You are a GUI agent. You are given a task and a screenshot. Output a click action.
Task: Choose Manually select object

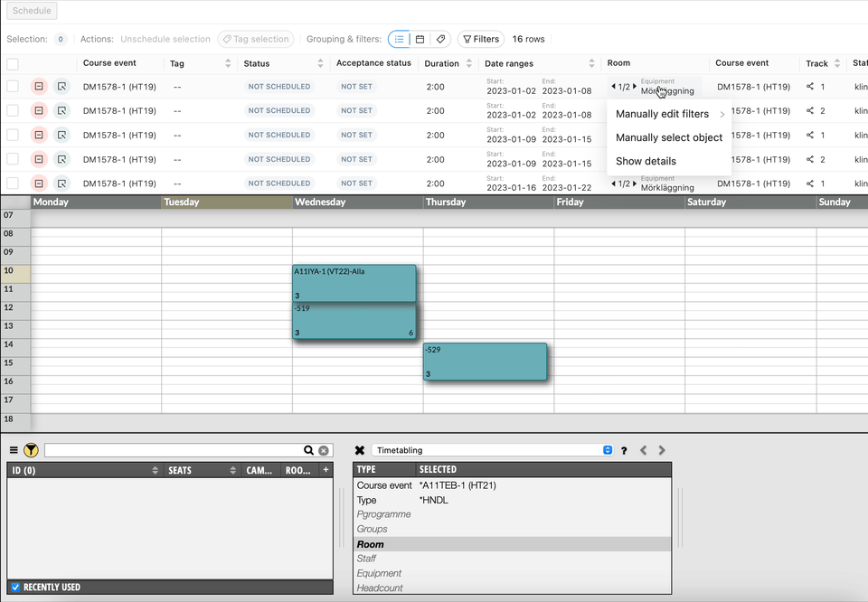coord(669,137)
